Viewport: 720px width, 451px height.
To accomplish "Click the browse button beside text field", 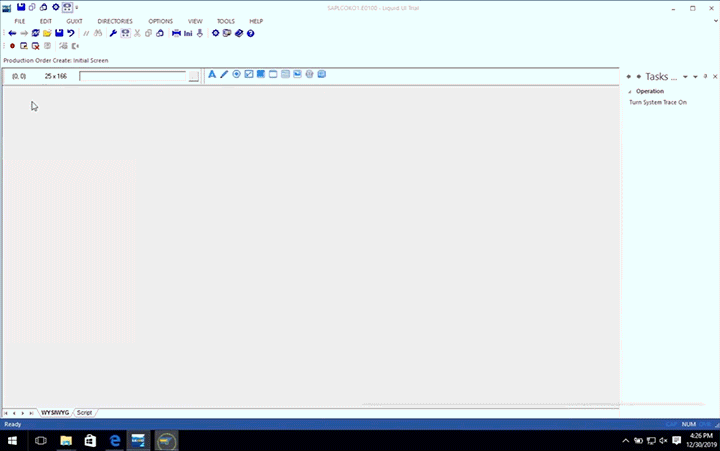I will [194, 76].
